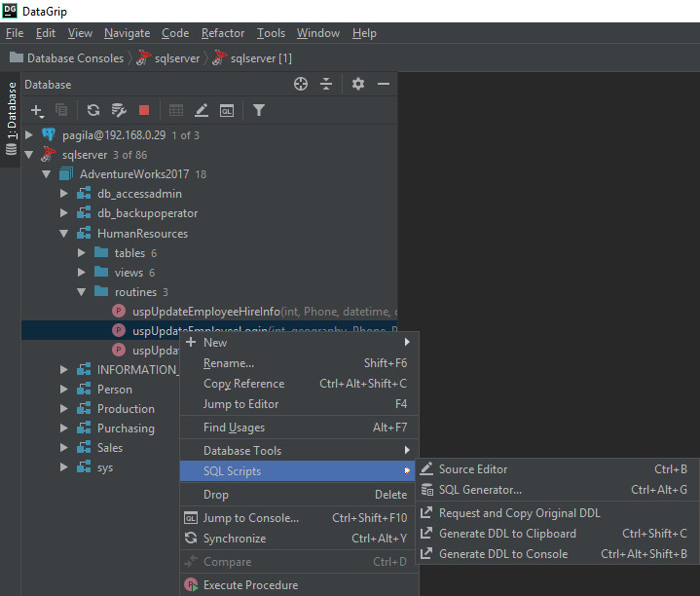Viewport: 700px width, 596px height.
Task: Click the Filter funnel icon
Action: pyautogui.click(x=259, y=111)
